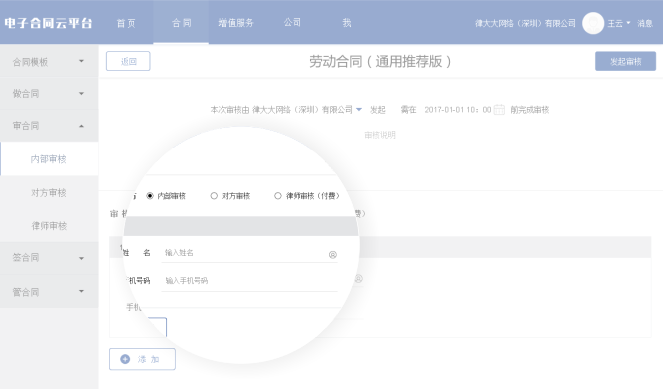
Task: Open the 王云 user dropdown
Action: (619, 23)
